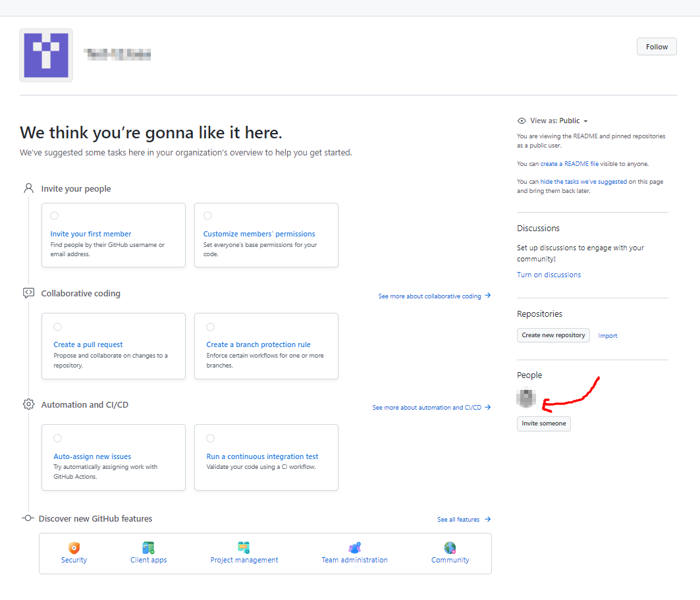
Task: Click arrow after See all features
Action: (x=487, y=519)
